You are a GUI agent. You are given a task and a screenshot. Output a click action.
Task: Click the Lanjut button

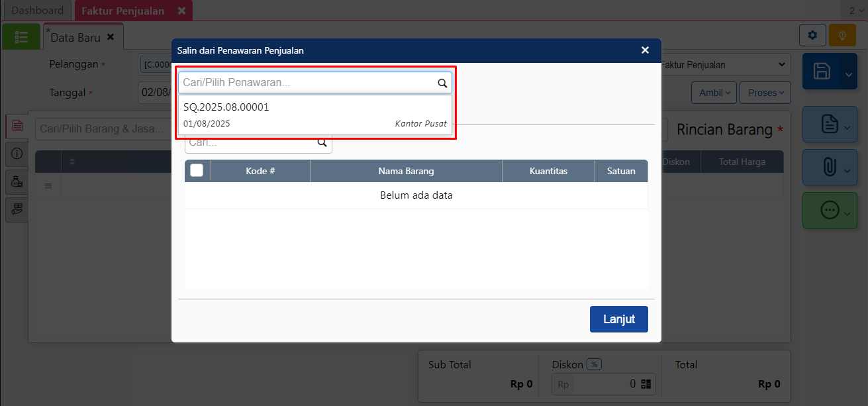point(618,319)
